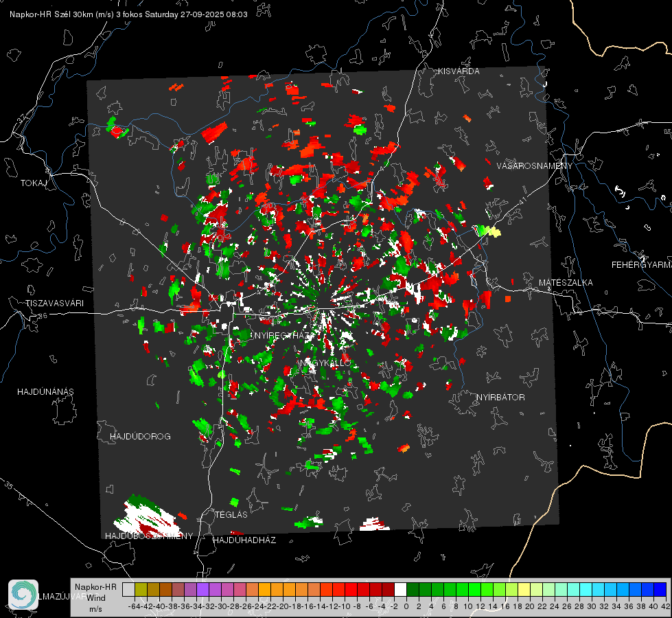Select the NYÍRBÁTOR town label
672x618 pixels.
point(500,398)
